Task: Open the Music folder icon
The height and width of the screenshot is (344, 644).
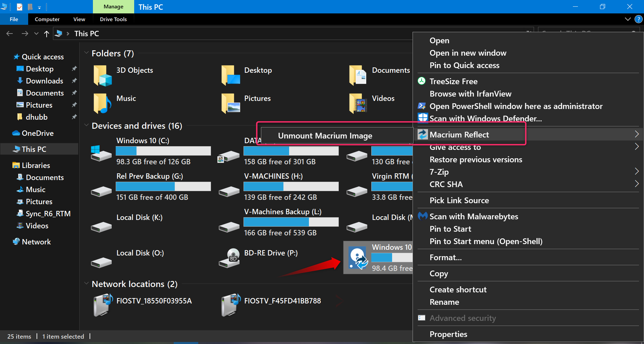Action: 102,103
